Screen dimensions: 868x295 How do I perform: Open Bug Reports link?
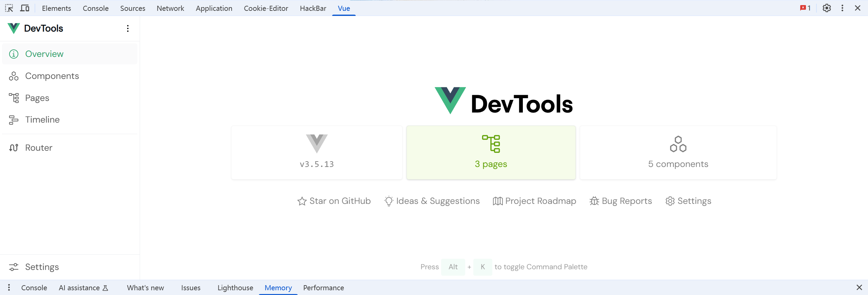tap(621, 201)
